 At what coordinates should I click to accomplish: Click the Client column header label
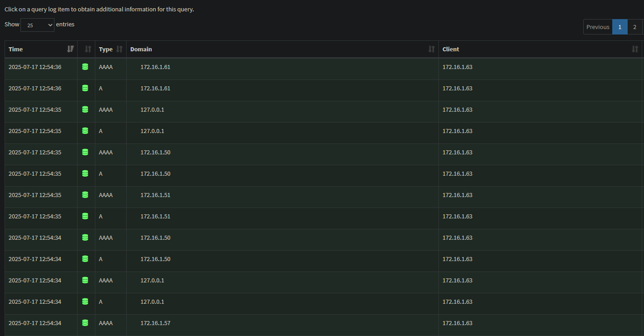tap(451, 49)
